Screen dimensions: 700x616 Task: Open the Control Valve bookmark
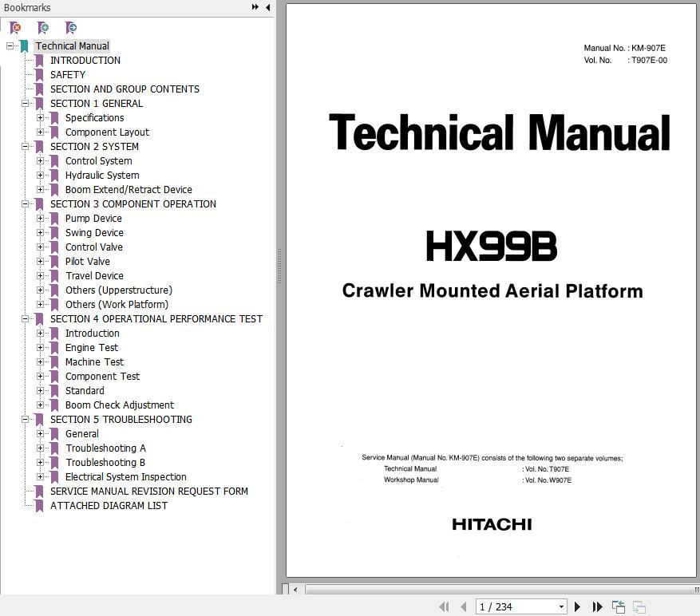tap(93, 247)
